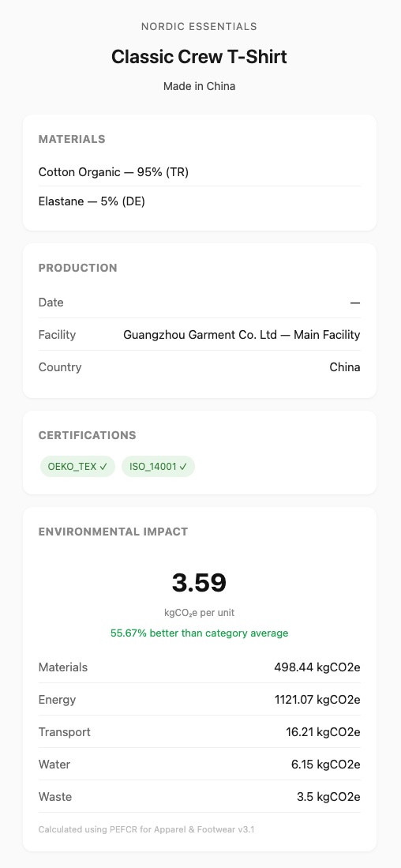This screenshot has width=401, height=868.
Task: Click the 55.67% better than category average text
Action: 199,633
